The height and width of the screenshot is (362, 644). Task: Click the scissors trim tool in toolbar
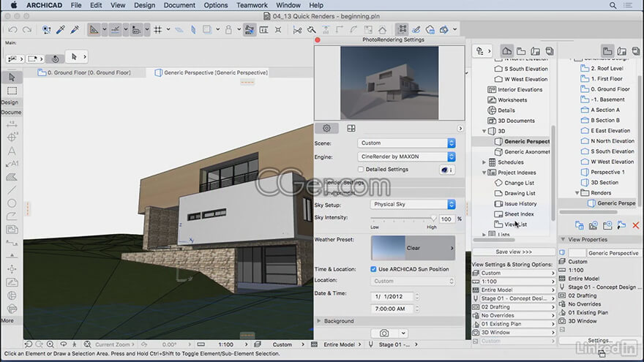(x=297, y=29)
